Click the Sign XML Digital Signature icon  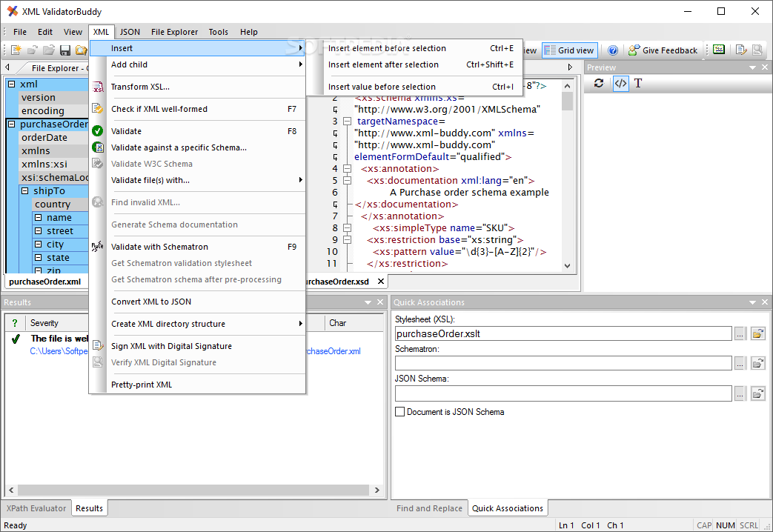pyautogui.click(x=98, y=346)
